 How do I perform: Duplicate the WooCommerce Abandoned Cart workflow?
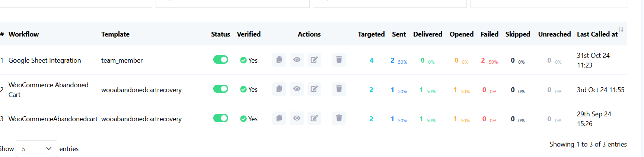279,89
